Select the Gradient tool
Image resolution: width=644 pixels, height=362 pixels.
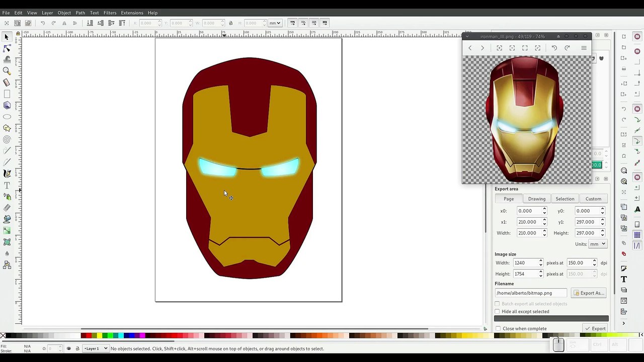[x=7, y=231]
